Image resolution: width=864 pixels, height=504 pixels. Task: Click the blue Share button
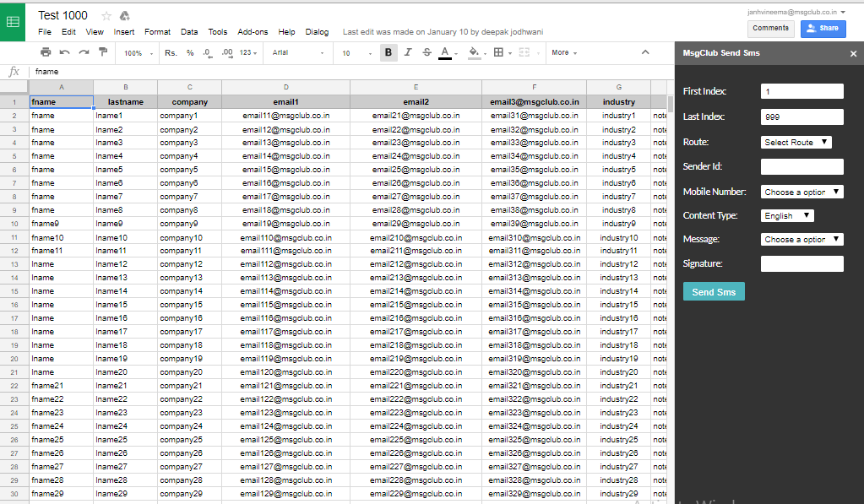point(823,28)
